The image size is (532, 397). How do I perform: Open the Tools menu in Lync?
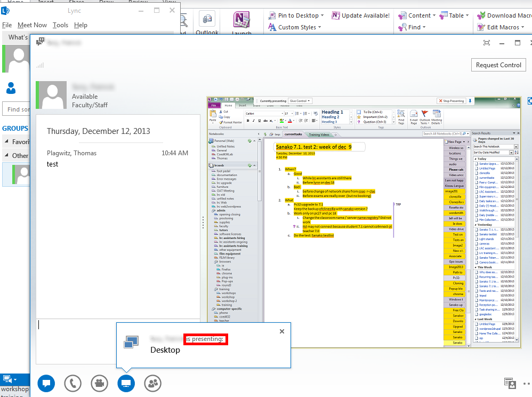coord(60,25)
